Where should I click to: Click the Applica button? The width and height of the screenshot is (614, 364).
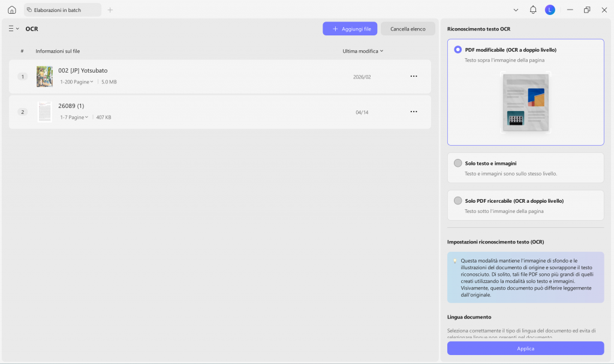click(525, 348)
